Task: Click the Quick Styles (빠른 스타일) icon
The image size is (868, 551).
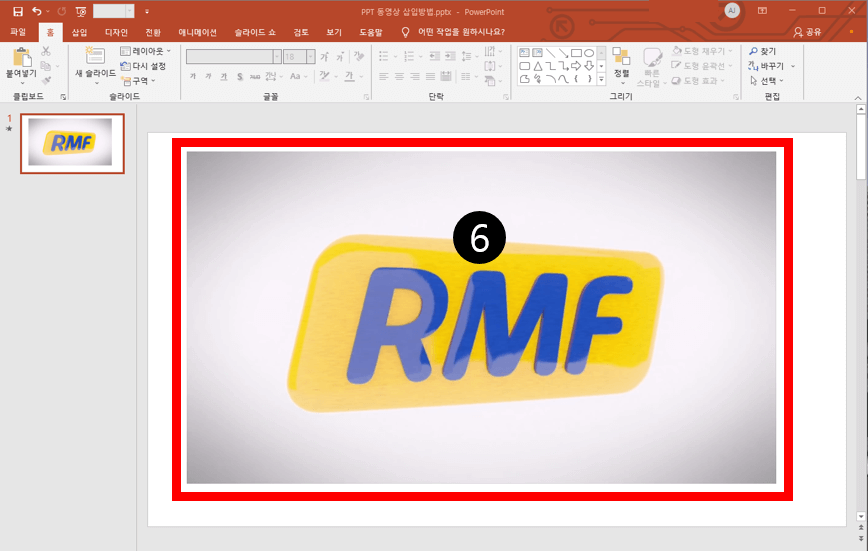Action: 652,58
